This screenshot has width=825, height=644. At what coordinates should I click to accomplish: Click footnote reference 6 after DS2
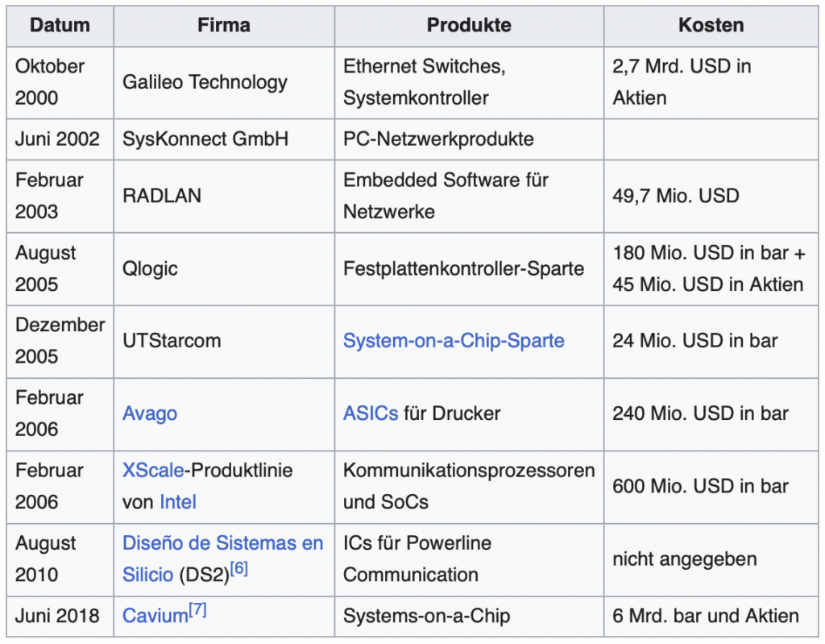point(238,569)
